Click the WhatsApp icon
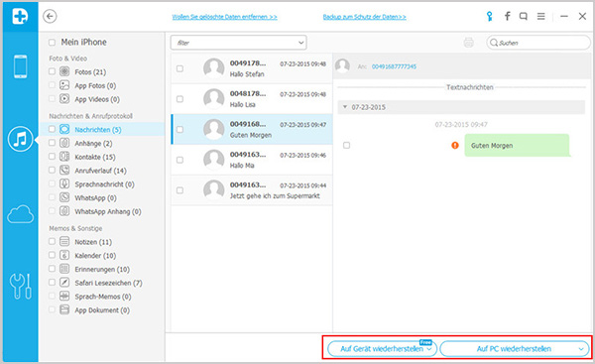 (64, 197)
